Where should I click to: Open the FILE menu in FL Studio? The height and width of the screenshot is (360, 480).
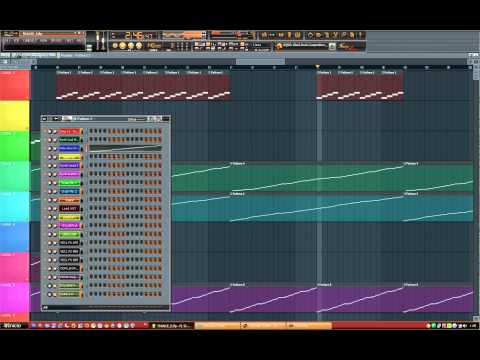(x=7, y=41)
